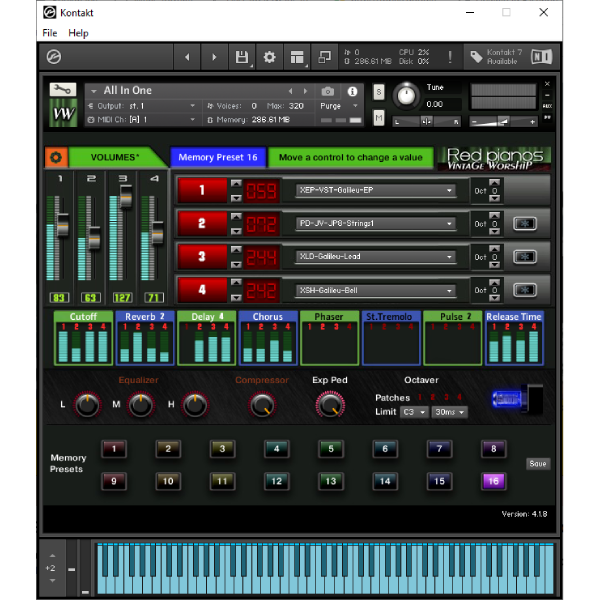Toggle patch 4 red button
This screenshot has width=600, height=600.
point(202,290)
